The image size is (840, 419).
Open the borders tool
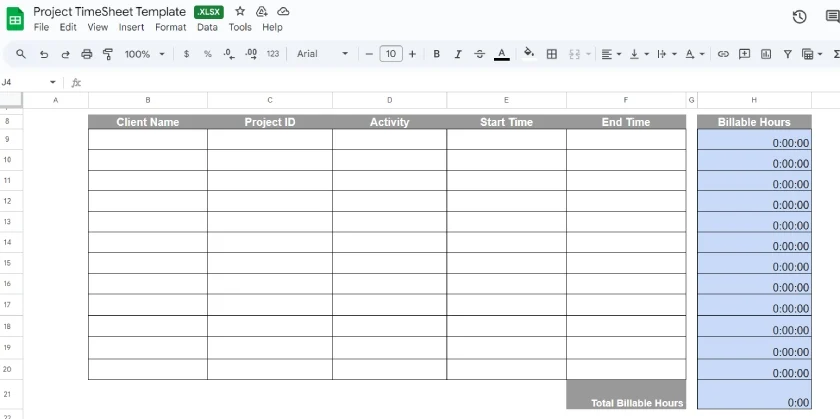[x=551, y=54]
